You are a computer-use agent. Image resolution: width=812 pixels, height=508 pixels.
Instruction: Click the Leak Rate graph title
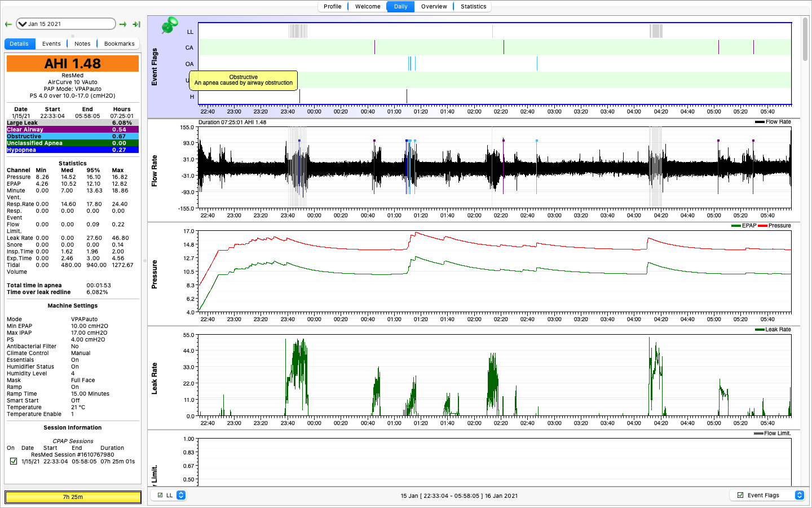[x=154, y=378]
